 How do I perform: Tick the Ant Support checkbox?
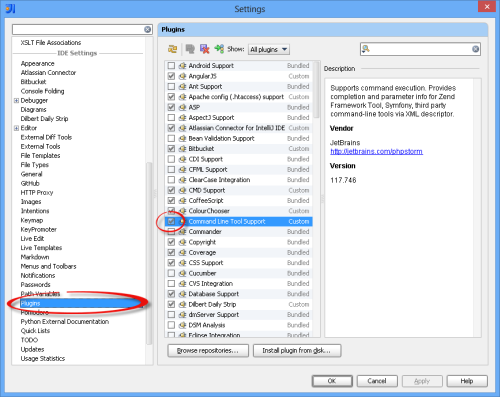pyautogui.click(x=171, y=86)
